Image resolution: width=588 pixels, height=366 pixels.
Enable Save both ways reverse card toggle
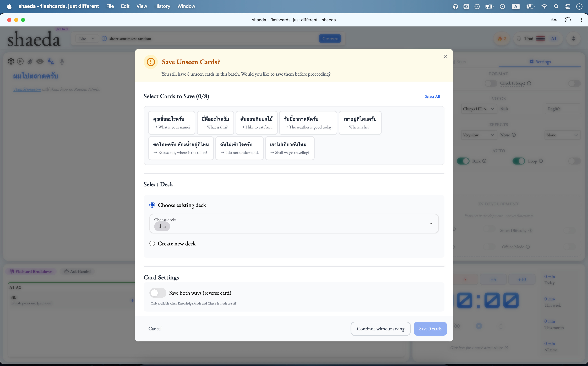[x=158, y=293]
